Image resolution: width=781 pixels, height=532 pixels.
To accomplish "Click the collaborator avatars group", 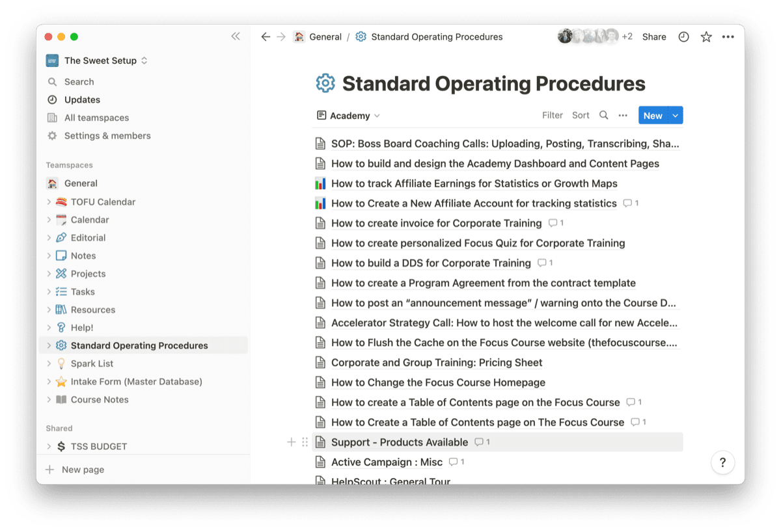I will [x=588, y=37].
